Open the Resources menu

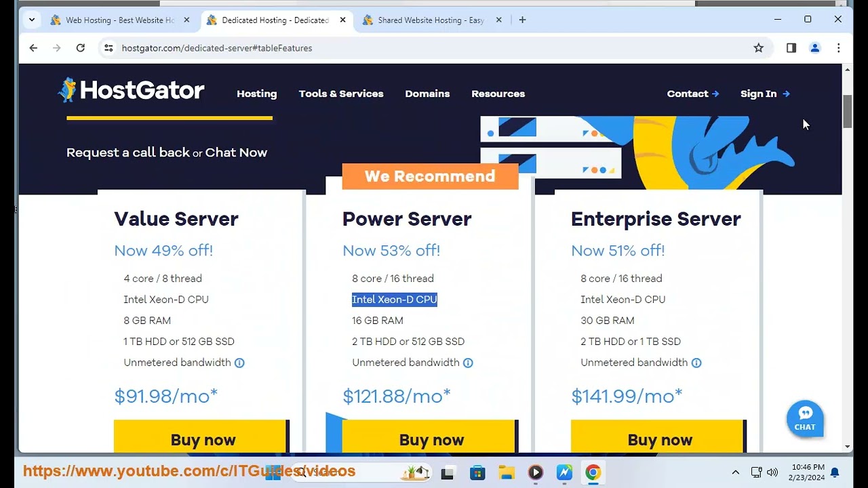tap(498, 94)
